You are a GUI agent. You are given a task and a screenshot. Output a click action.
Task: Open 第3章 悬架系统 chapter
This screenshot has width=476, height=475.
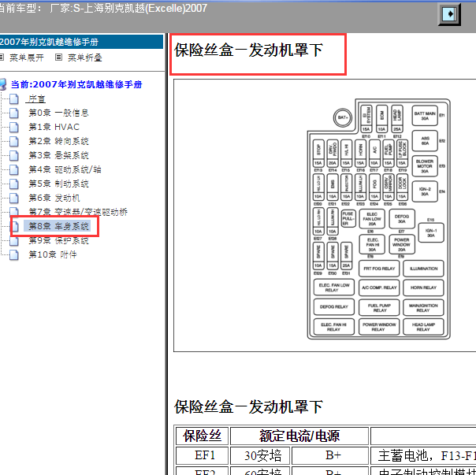point(58,155)
